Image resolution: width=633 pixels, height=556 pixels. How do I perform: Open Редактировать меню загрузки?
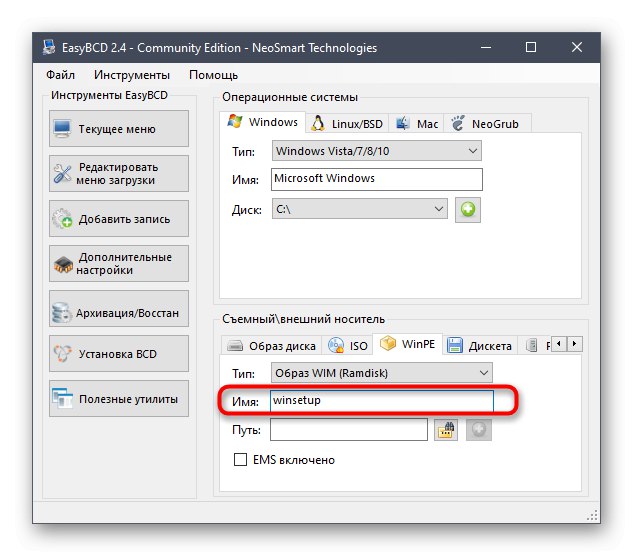(x=119, y=174)
